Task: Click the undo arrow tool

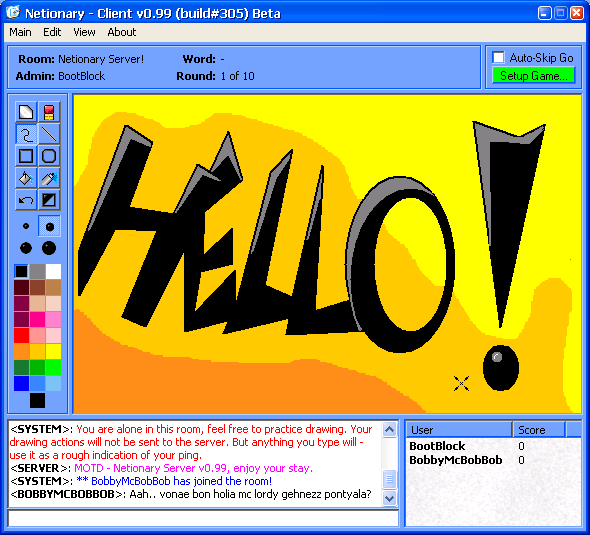Action: pos(26,200)
